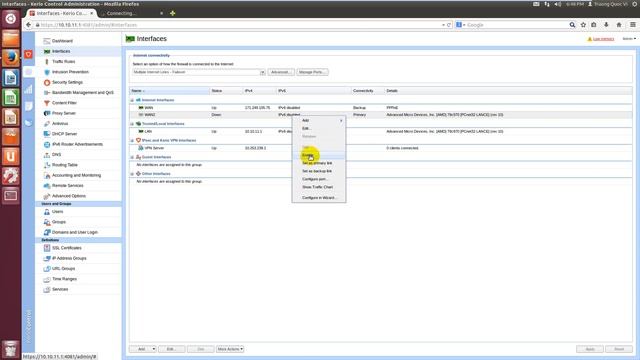640x360 pixels.
Task: Open Routing Table section
Action: 64,165
